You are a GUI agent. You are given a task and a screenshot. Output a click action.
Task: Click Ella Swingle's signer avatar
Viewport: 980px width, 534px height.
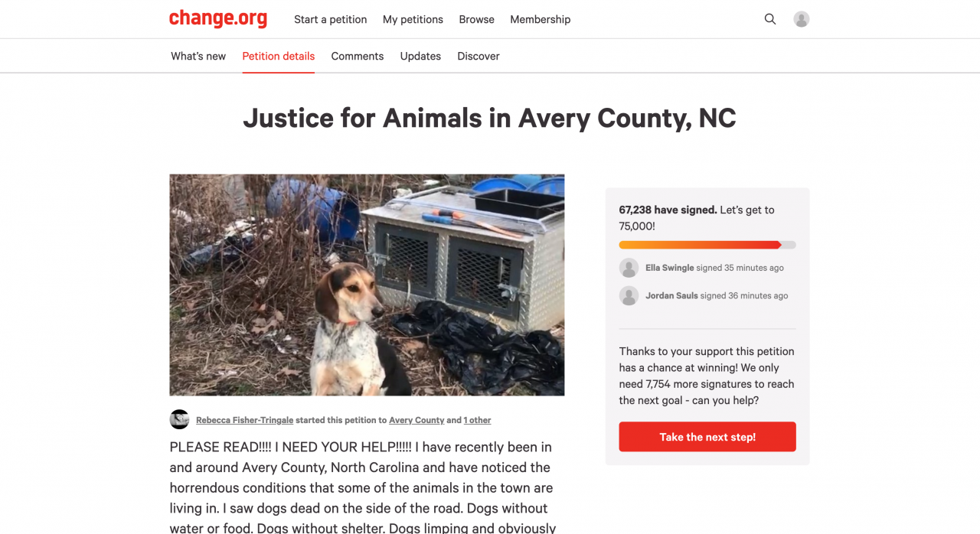pos(629,268)
